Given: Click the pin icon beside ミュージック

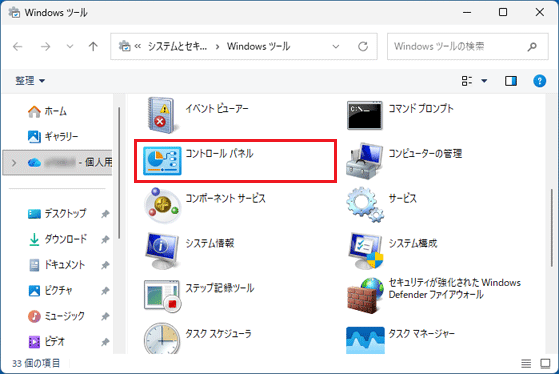Looking at the screenshot, I should click(105, 317).
